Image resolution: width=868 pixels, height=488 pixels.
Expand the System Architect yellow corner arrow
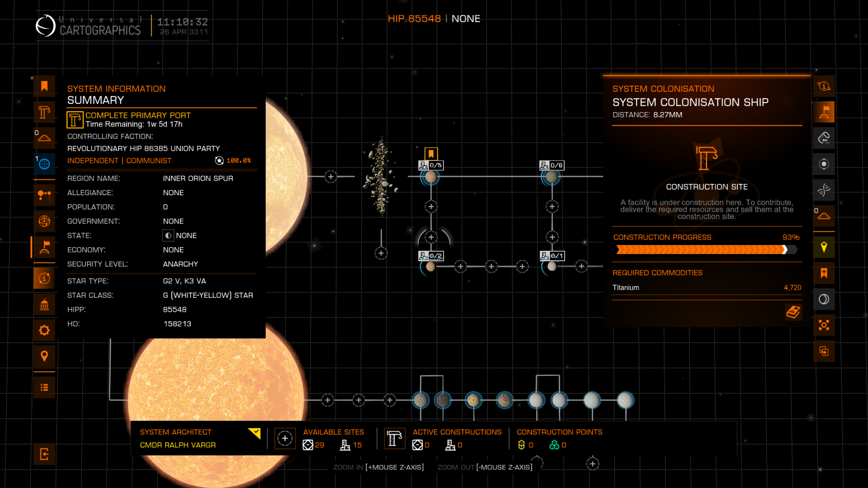255,433
